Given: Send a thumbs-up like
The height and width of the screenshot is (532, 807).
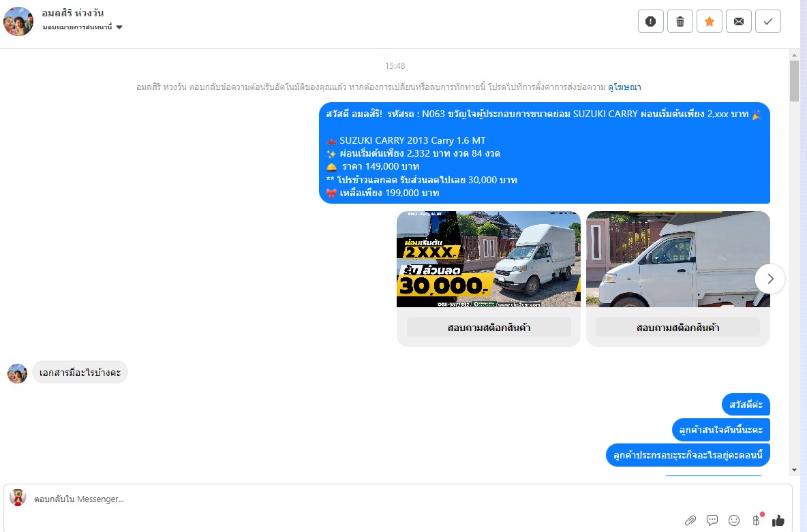Looking at the screenshot, I should (x=778, y=520).
